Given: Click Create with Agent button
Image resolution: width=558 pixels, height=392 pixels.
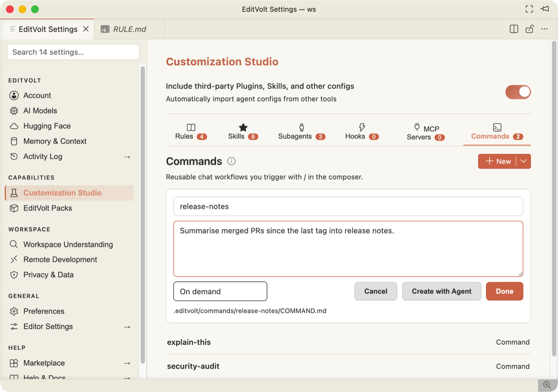Looking at the screenshot, I should click(442, 291).
